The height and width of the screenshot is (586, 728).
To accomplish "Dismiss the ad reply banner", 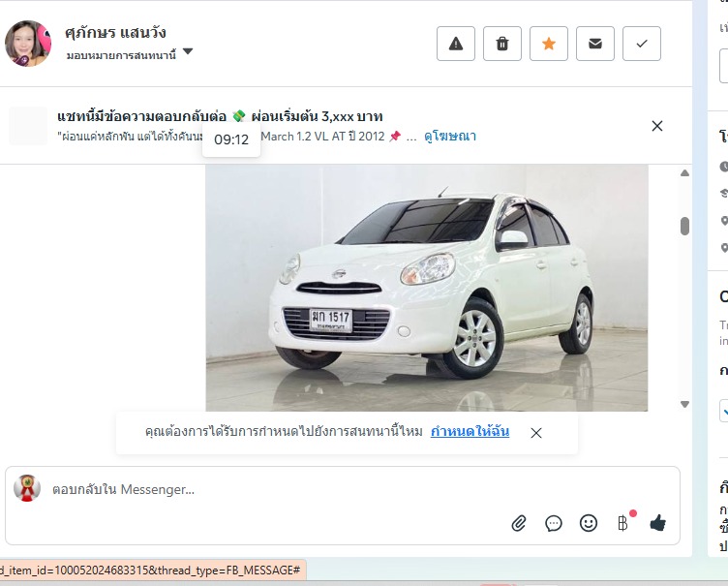I will [x=657, y=126].
